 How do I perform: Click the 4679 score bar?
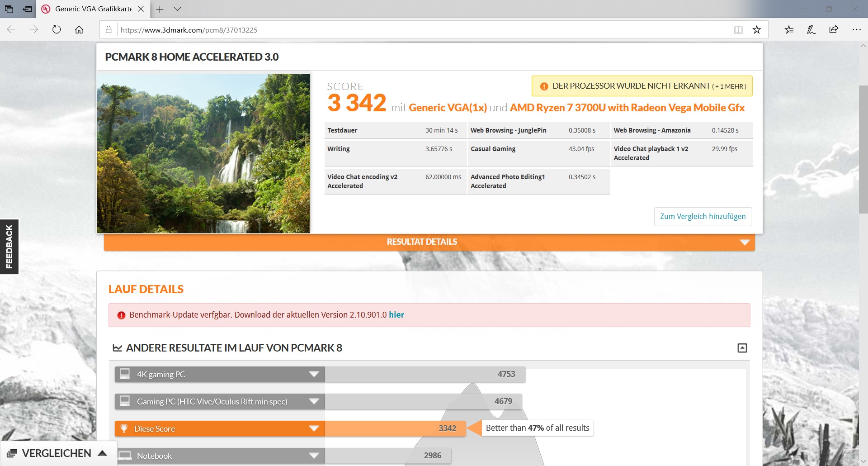coord(424,402)
